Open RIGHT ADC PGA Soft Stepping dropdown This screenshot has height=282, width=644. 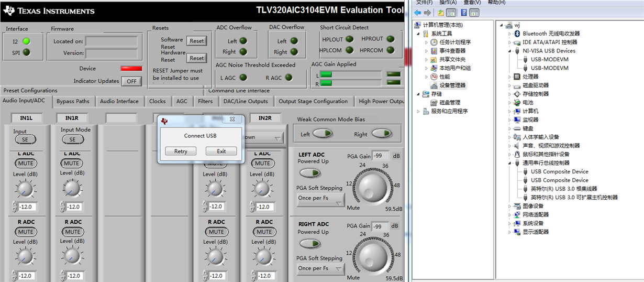[x=321, y=268]
